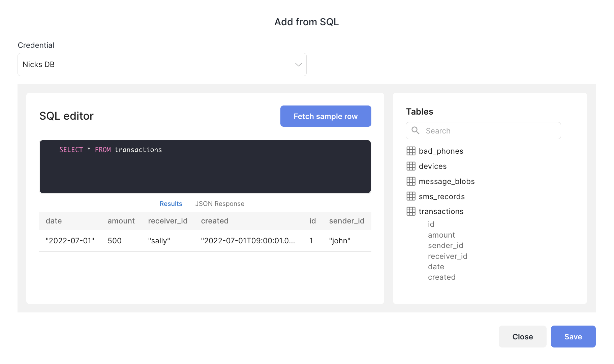Close the Add from SQL dialog
The image size is (614, 364).
[x=523, y=337]
